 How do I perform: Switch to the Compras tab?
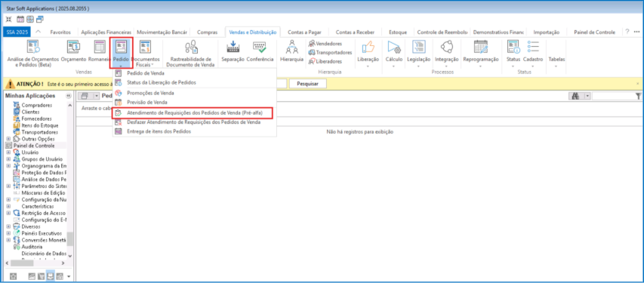(x=208, y=32)
